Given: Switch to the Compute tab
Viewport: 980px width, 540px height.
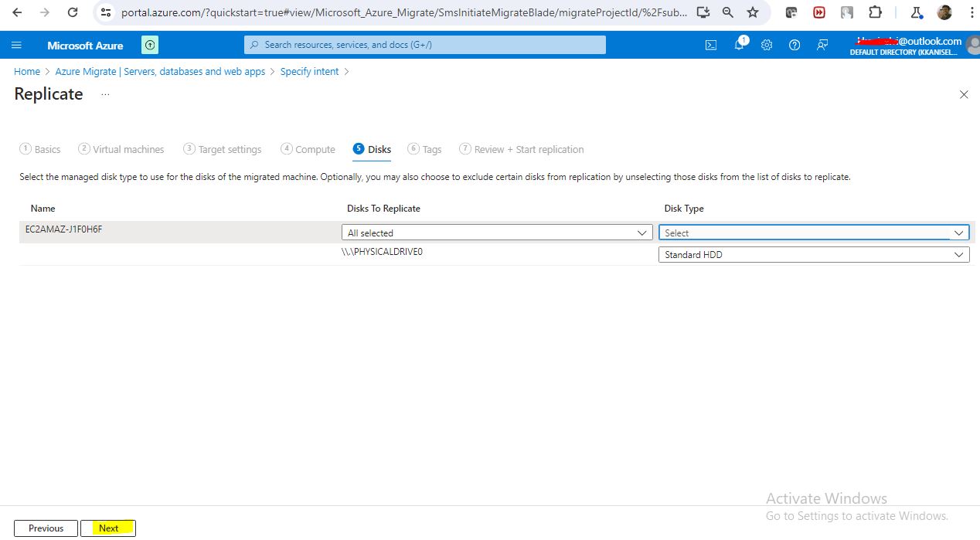Looking at the screenshot, I should click(x=308, y=149).
